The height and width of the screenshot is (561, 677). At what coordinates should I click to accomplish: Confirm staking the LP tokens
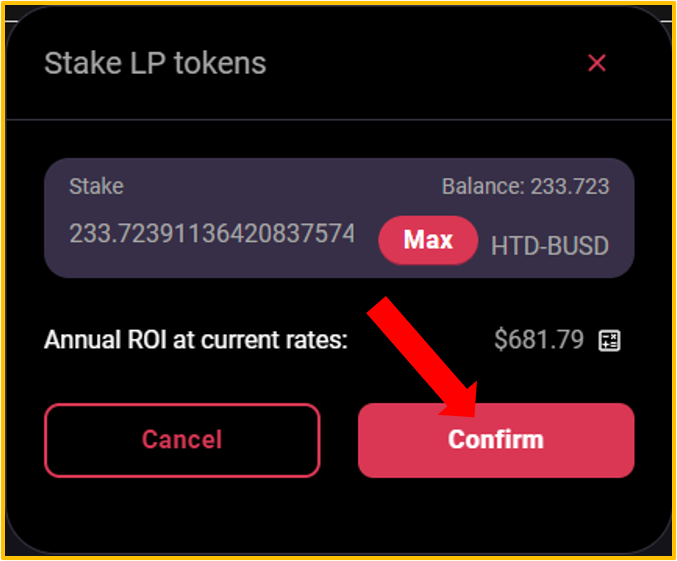click(496, 440)
